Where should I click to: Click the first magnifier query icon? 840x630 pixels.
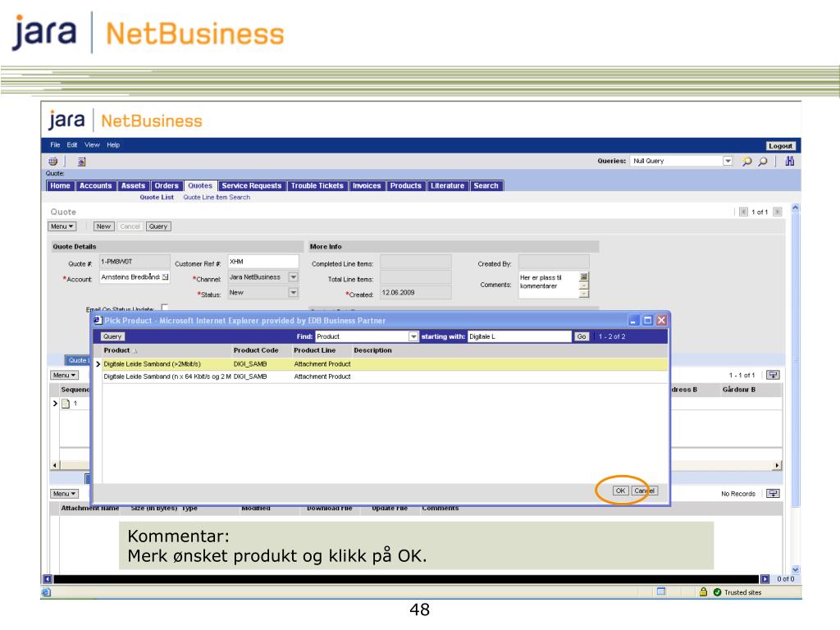click(746, 162)
